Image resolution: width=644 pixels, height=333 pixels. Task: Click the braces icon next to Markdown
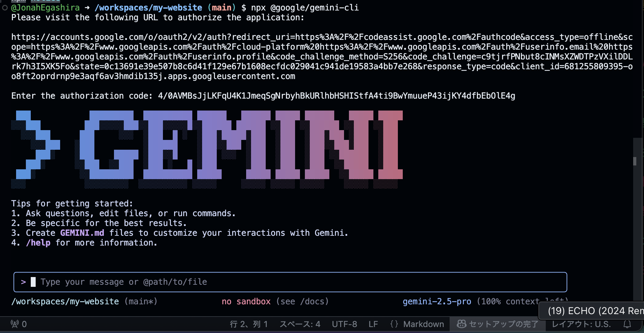point(394,324)
